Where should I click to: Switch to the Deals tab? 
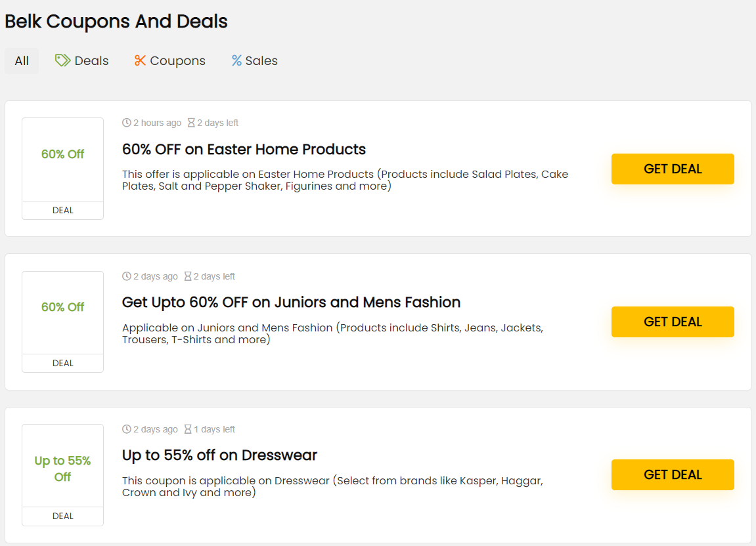pyautogui.click(x=91, y=61)
